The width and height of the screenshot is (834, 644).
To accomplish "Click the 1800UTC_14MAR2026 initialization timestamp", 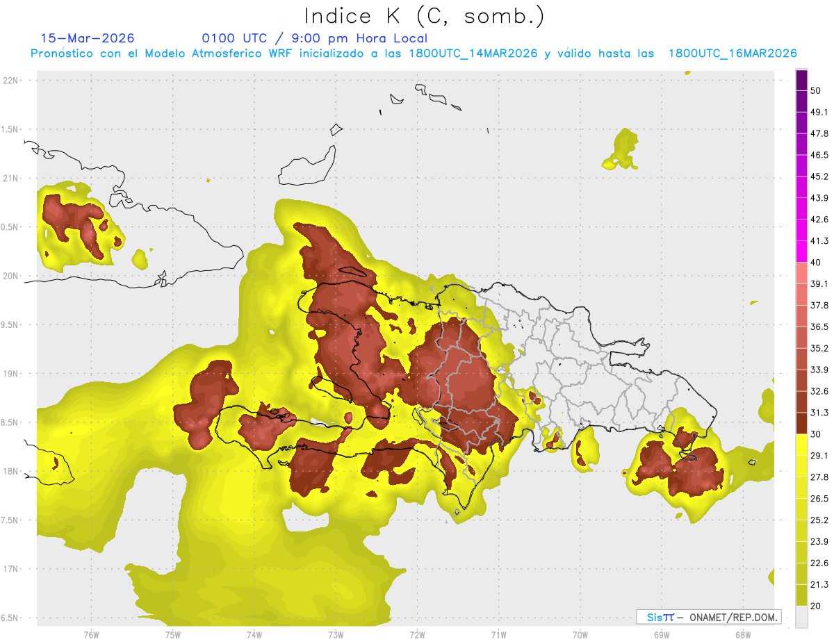I will coord(474,53).
